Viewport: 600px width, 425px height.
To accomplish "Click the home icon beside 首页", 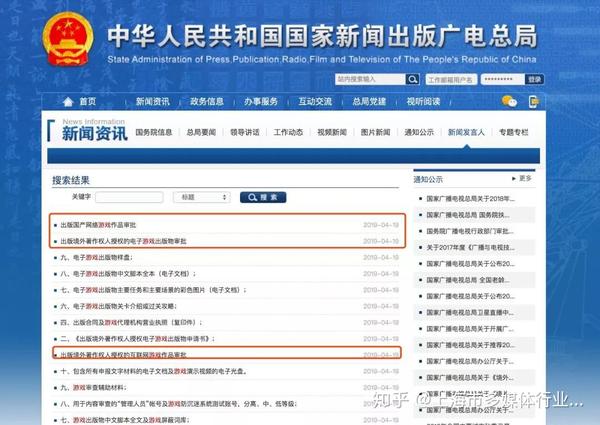I will tap(68, 101).
